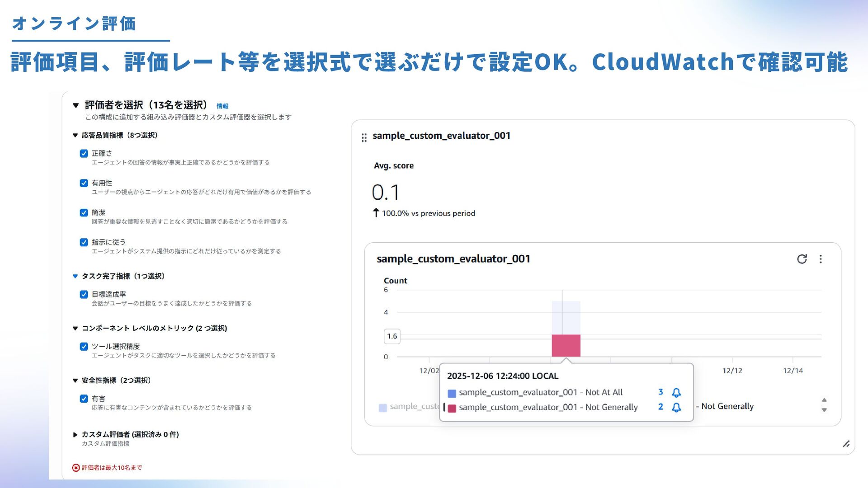Toggle the 有用性 checkbox
Image resolution: width=868 pixels, height=488 pixels.
[x=84, y=183]
